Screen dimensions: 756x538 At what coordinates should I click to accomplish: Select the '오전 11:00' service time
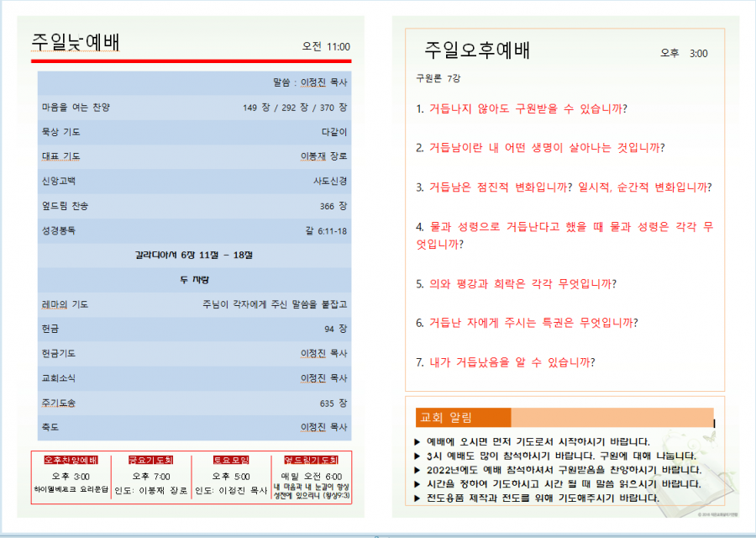326,47
